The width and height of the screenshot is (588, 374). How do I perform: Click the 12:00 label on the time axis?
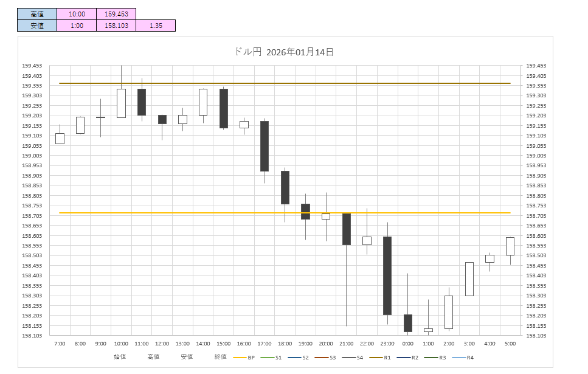[162, 344]
